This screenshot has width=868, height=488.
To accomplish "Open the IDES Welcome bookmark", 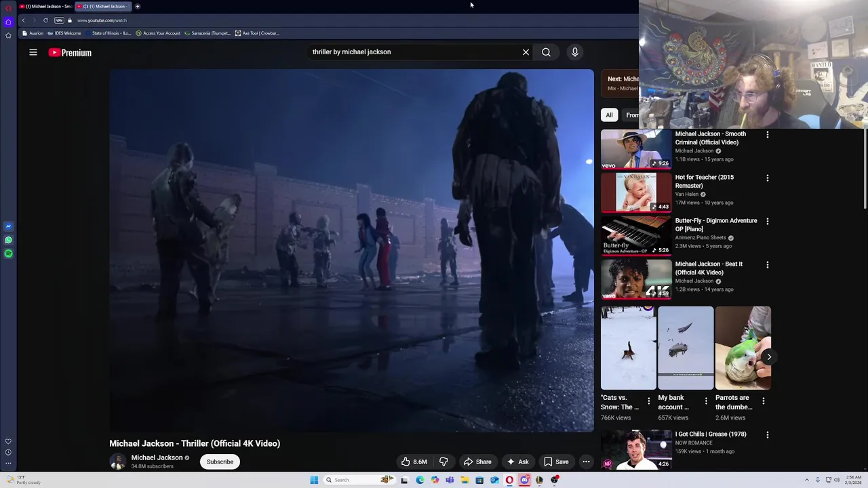I will pos(64,33).
